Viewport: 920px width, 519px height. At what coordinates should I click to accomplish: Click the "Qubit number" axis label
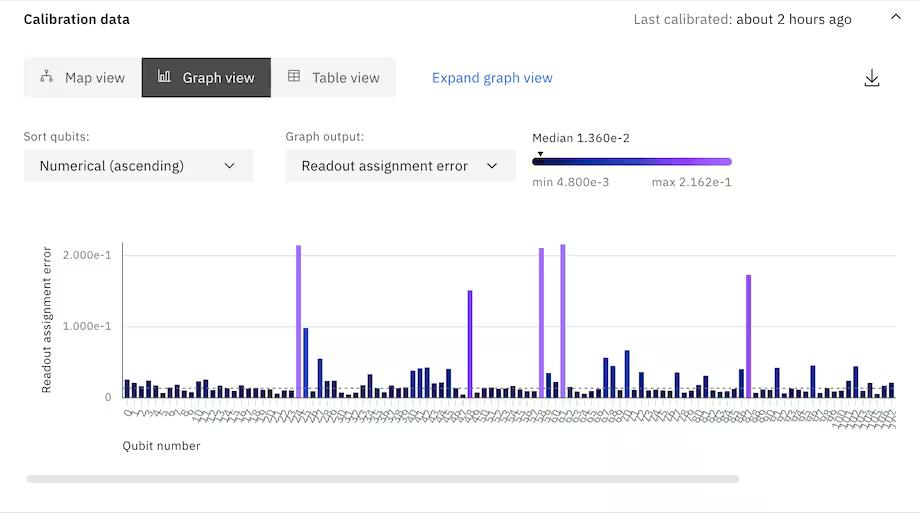161,446
